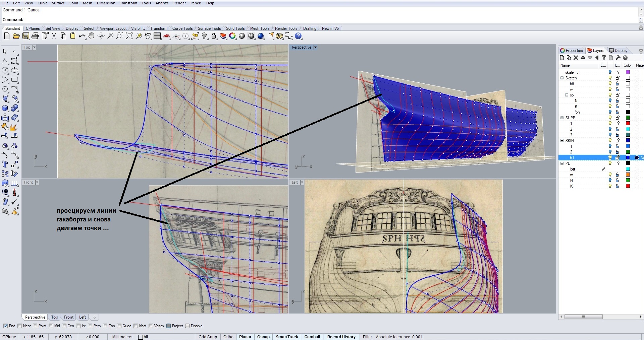The image size is (644, 340).
Task: Click the Record History button
Action: pyautogui.click(x=341, y=337)
